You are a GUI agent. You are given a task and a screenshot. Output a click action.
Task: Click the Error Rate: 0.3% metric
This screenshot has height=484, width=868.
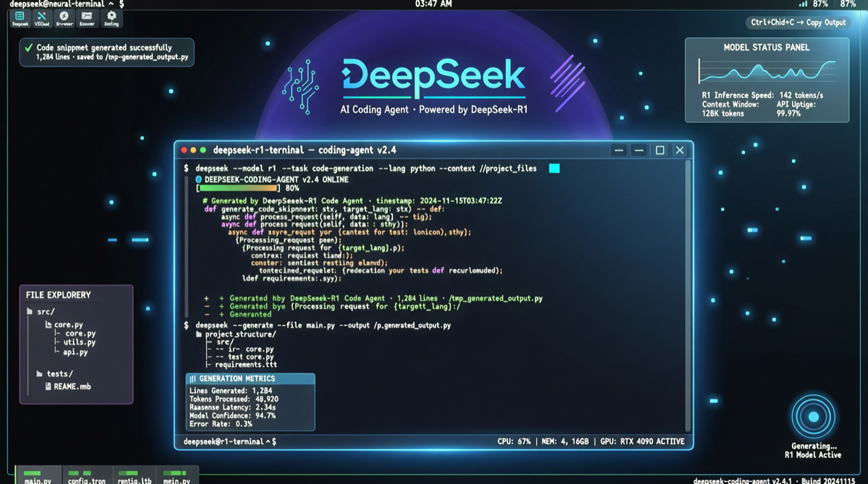coord(221,424)
